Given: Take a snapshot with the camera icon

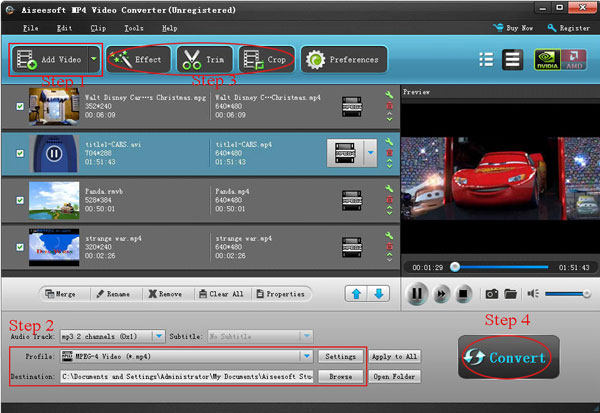Looking at the screenshot, I should click(x=491, y=294).
